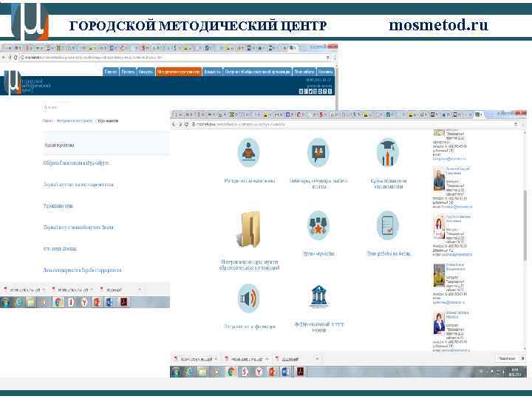Click Internet Explorer icon in back window taskbar

point(19,302)
